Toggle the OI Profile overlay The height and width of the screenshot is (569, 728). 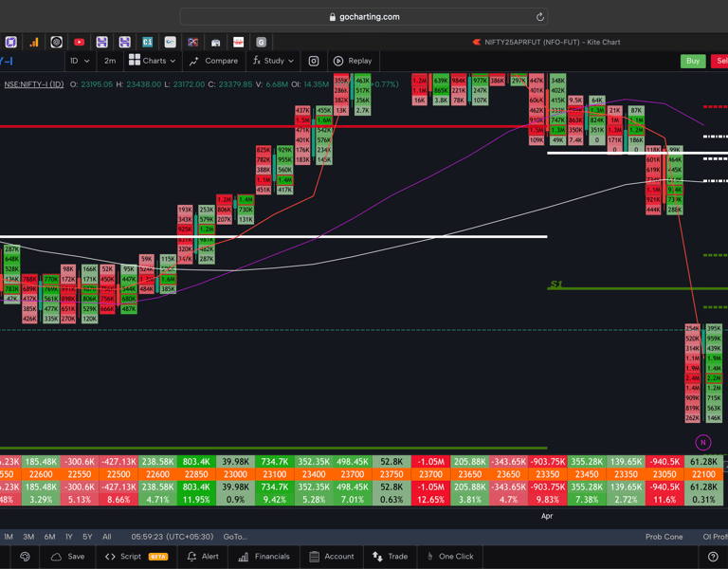pos(715,537)
